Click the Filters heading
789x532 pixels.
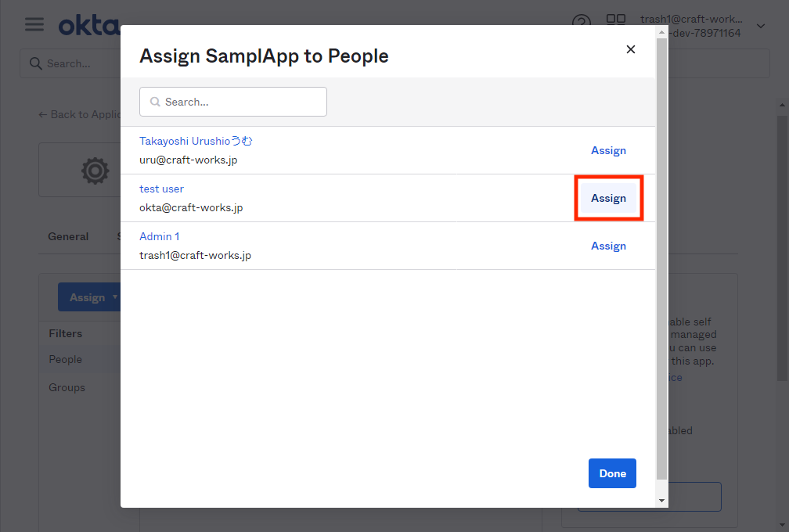[x=66, y=333]
